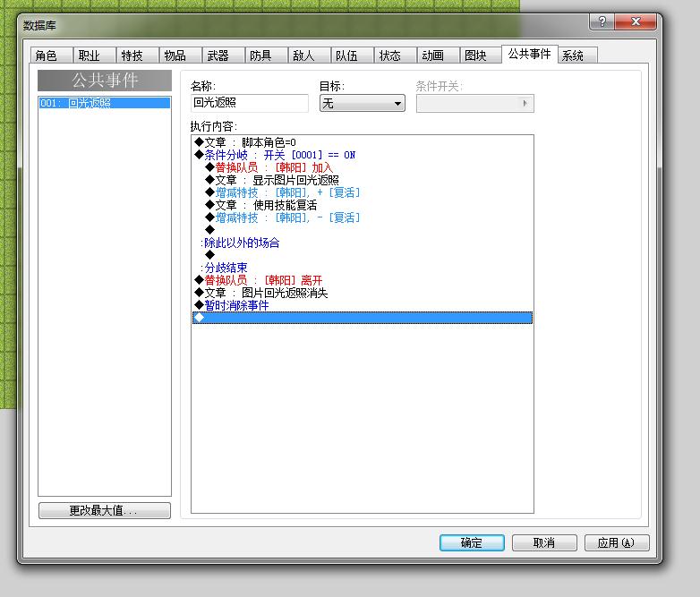
Task: Select the 增减特技 [韩阳], - [复活] line
Action: click(362, 217)
